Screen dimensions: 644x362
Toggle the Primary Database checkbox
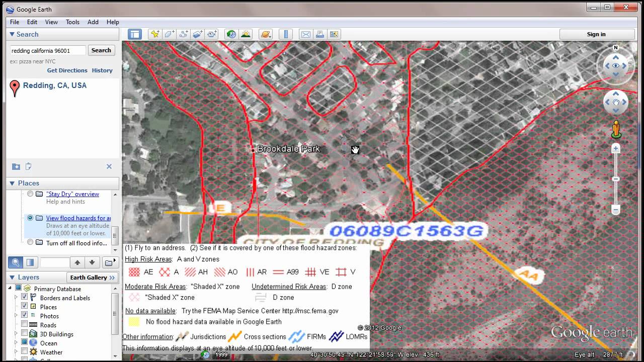[18, 289]
